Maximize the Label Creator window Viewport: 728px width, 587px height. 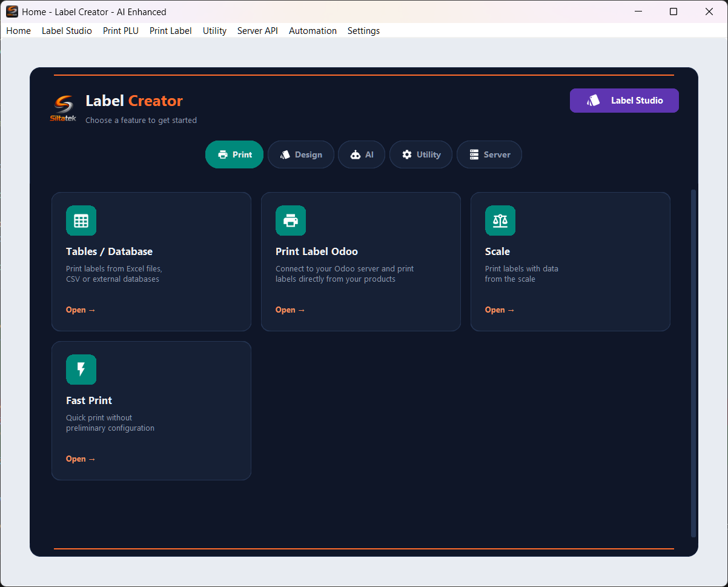point(673,12)
